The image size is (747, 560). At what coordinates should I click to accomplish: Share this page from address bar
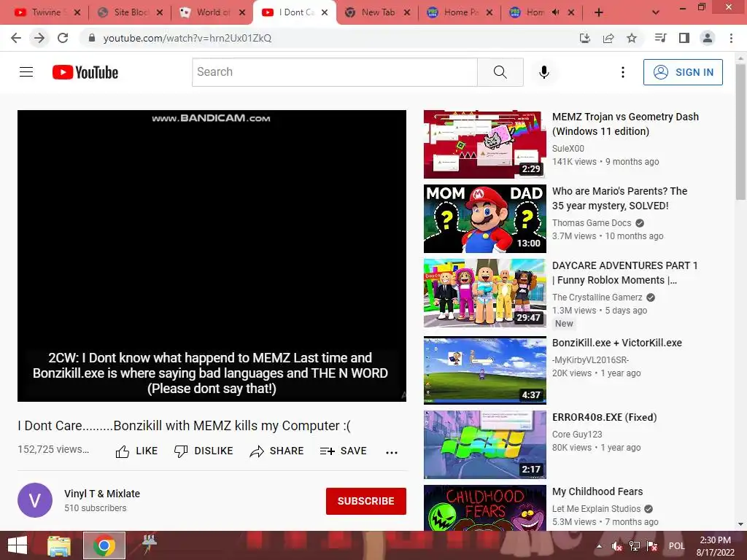608,38
